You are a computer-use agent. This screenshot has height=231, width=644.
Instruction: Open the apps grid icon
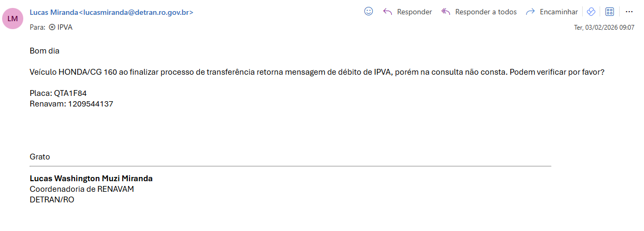(609, 12)
